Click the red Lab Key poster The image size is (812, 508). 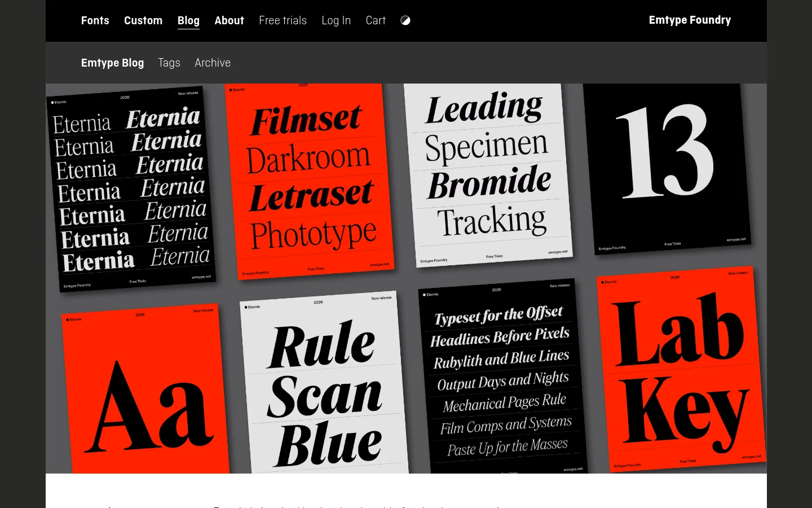pyautogui.click(x=681, y=369)
